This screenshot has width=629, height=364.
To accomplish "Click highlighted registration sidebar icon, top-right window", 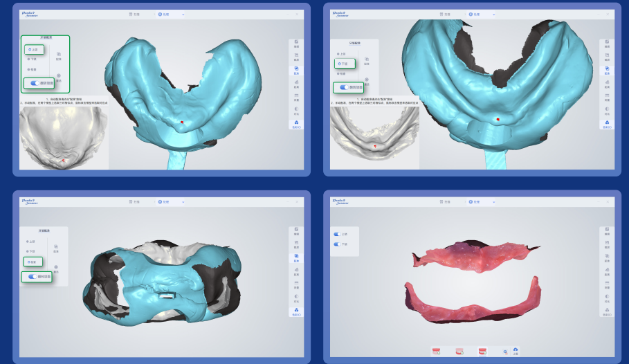I will coord(607,70).
